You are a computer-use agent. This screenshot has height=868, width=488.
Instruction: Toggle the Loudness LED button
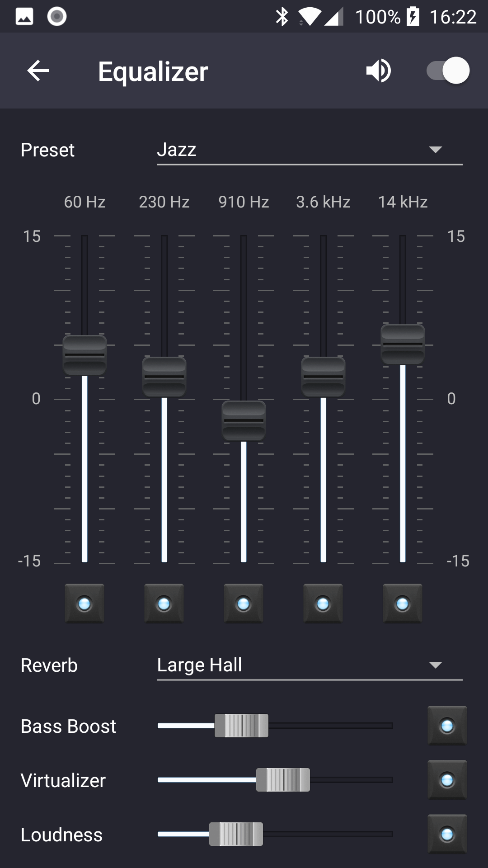point(447,834)
